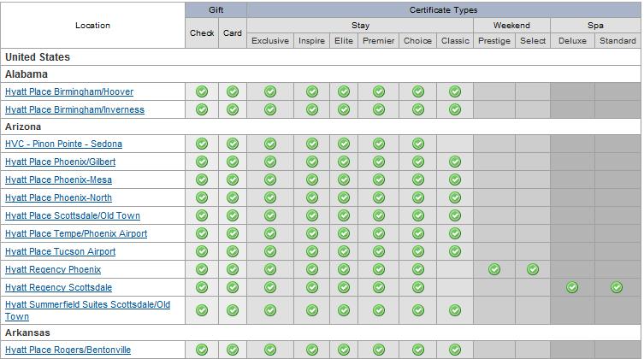Image resolution: width=644 pixels, height=359 pixels.
Task: Open Hyatt Place Tempe/Phoenix Airport link
Action: pos(76,233)
